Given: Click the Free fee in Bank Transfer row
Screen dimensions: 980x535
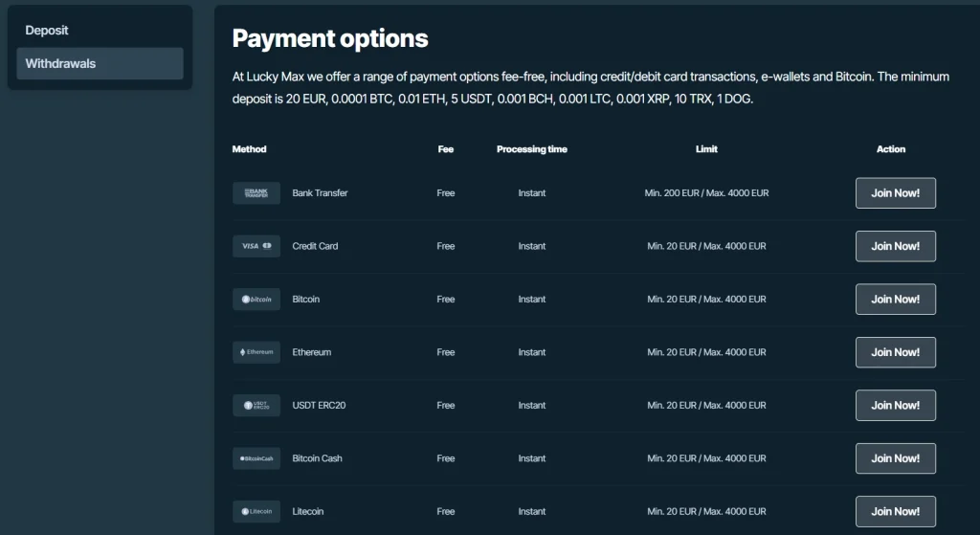Looking at the screenshot, I should point(446,193).
